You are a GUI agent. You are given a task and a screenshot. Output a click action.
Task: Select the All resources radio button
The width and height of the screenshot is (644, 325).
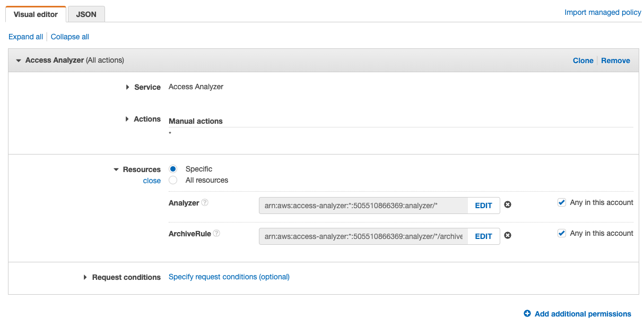tap(173, 181)
